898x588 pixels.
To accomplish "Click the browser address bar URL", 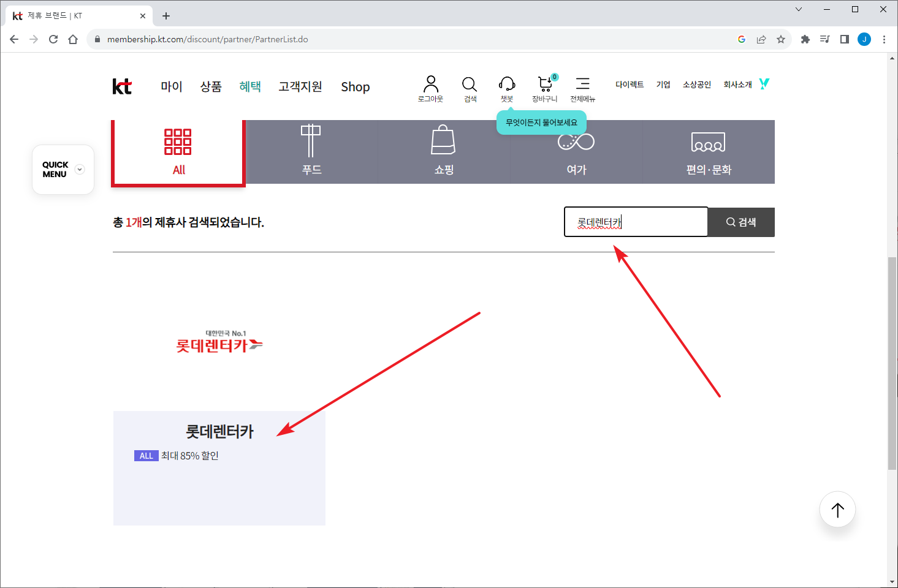I will (x=207, y=39).
